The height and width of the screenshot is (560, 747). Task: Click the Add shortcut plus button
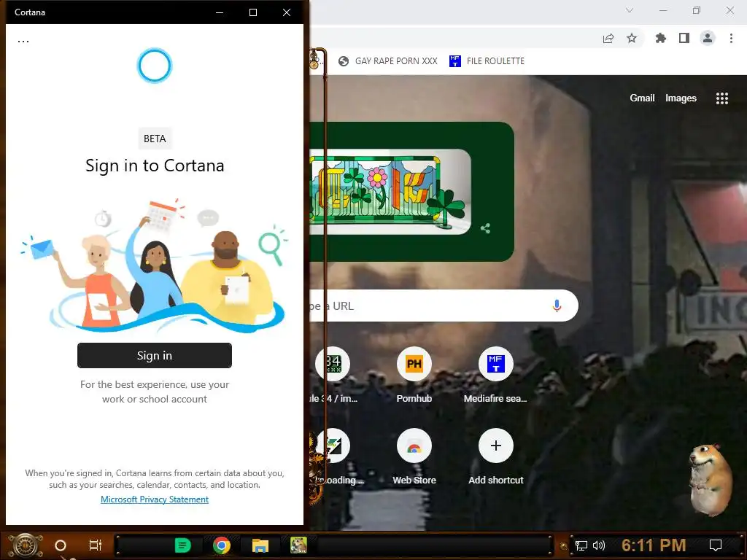pos(495,446)
